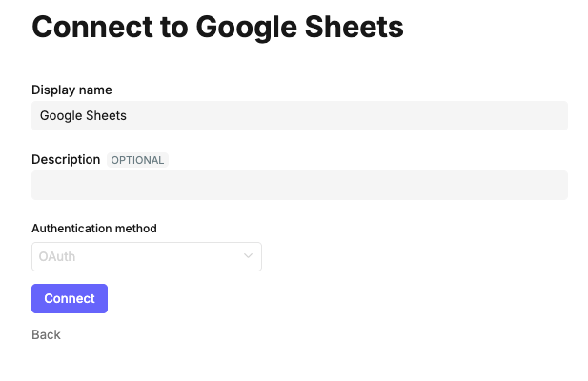Click the OPTIONAL badge next to Description
Image resolution: width=588 pixels, height=381 pixels.
[x=138, y=160]
